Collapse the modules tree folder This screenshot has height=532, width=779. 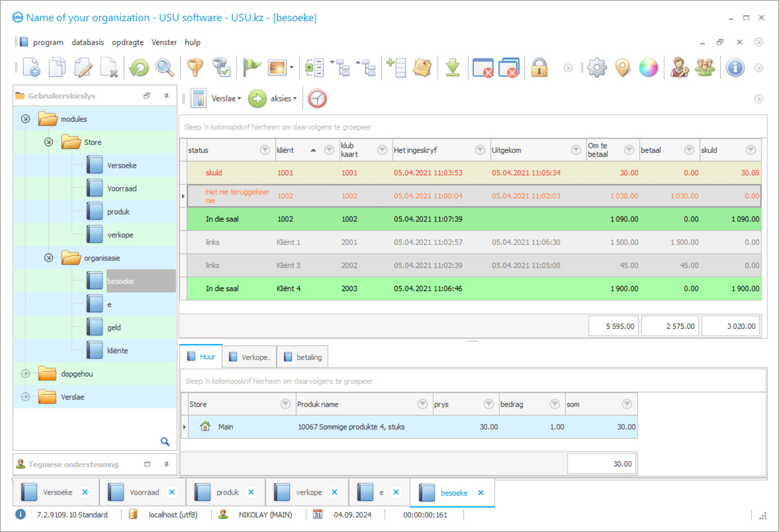(x=25, y=119)
